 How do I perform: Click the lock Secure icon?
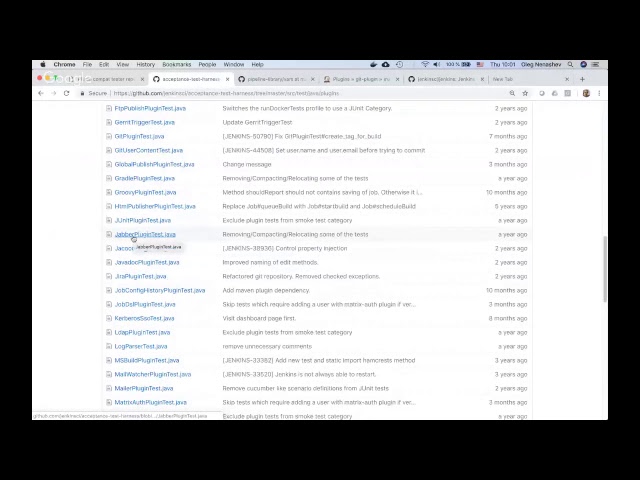(82, 93)
